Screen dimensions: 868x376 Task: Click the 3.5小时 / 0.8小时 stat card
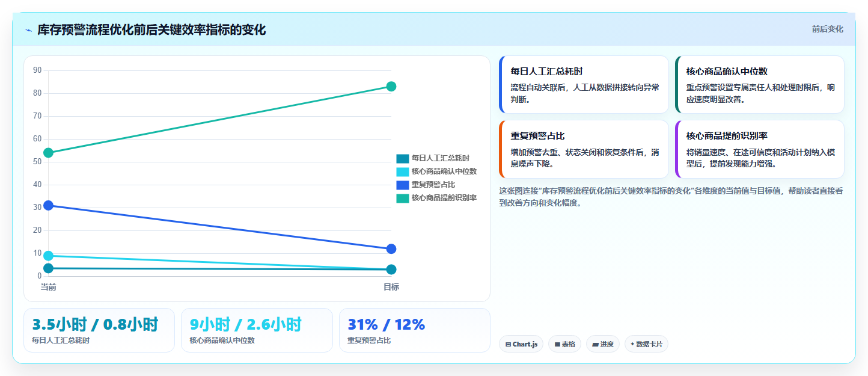(x=99, y=330)
